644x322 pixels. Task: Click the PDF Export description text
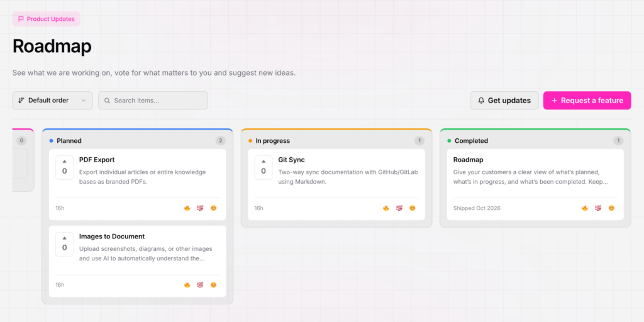(x=143, y=177)
